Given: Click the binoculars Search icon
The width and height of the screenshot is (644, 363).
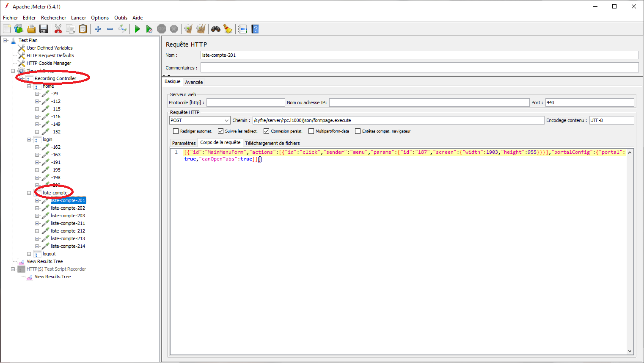Looking at the screenshot, I should coord(216,29).
